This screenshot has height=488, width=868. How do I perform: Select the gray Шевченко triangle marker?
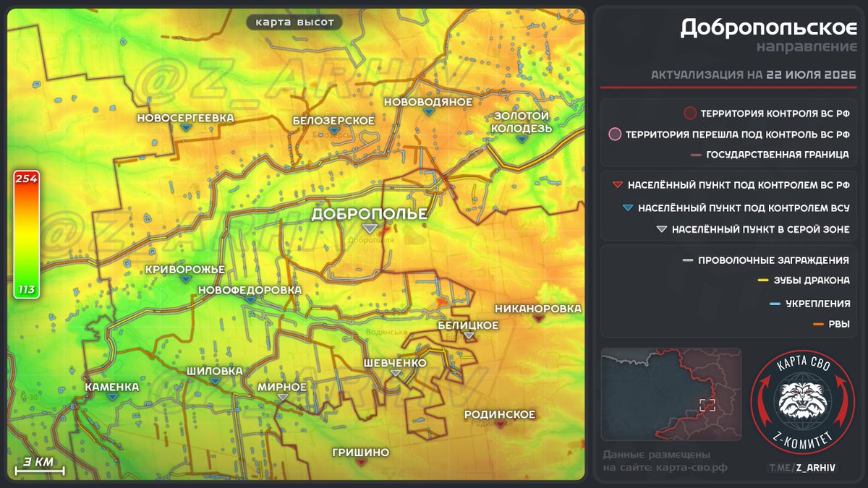[395, 374]
